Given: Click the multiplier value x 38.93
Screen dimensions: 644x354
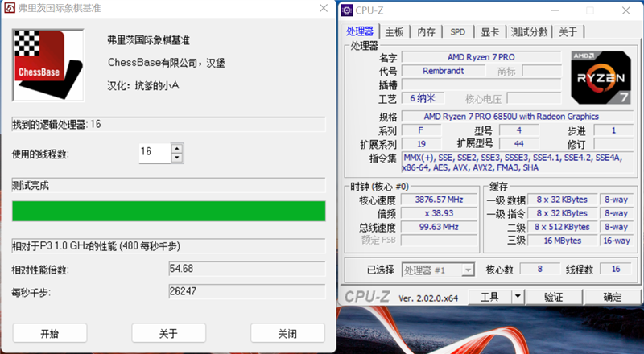Looking at the screenshot, I should (439, 213).
